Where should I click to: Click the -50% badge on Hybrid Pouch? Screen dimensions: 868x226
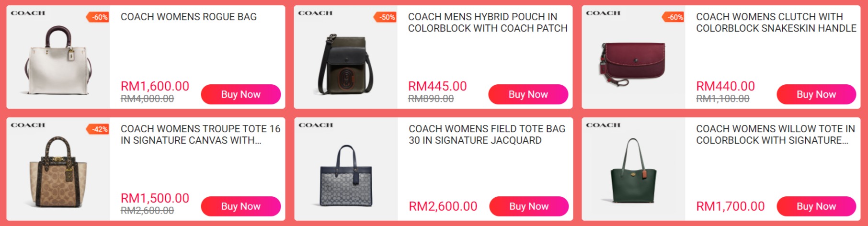(385, 17)
